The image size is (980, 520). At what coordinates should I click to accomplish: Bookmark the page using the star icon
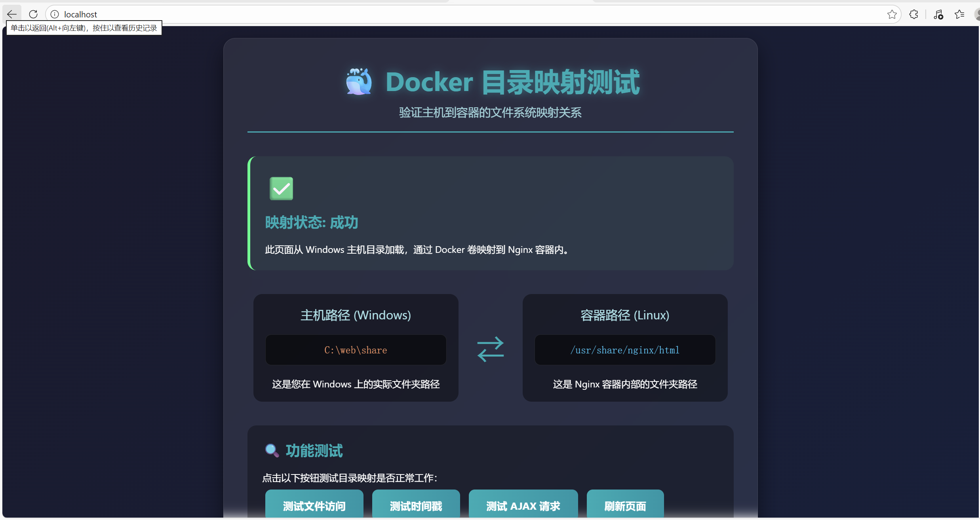[892, 15]
